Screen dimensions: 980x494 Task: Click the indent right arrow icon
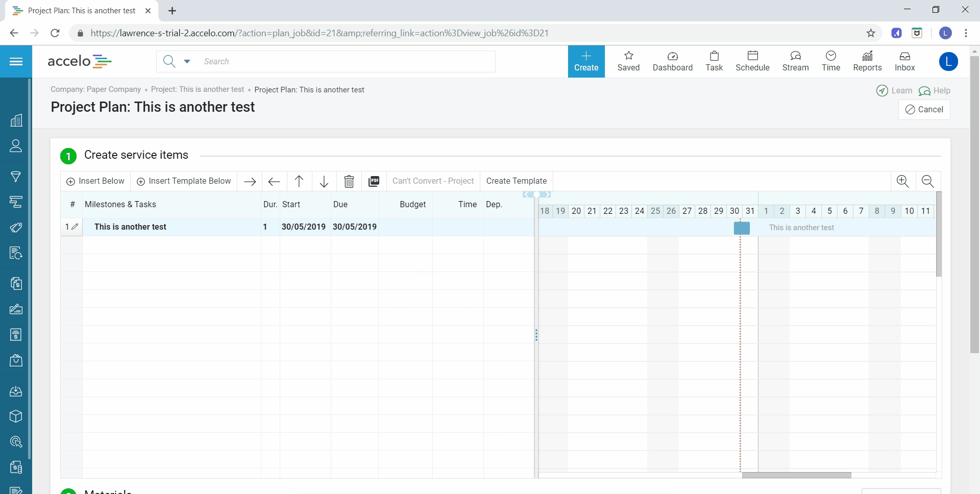(250, 181)
